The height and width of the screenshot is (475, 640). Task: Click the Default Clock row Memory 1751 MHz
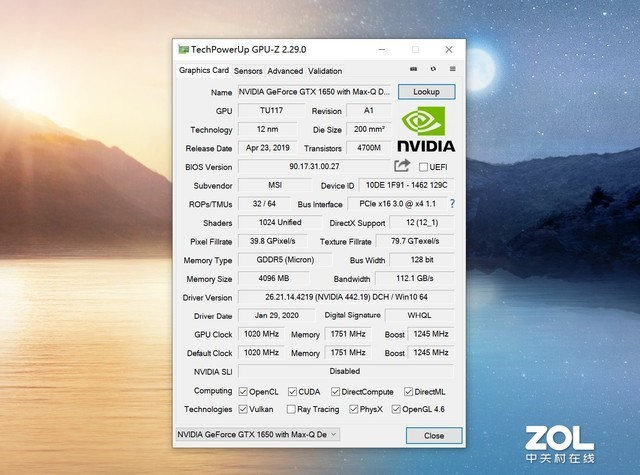pyautogui.click(x=348, y=353)
